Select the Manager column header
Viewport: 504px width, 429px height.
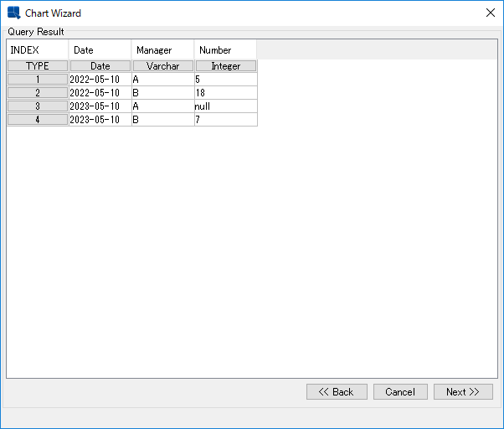[162, 50]
